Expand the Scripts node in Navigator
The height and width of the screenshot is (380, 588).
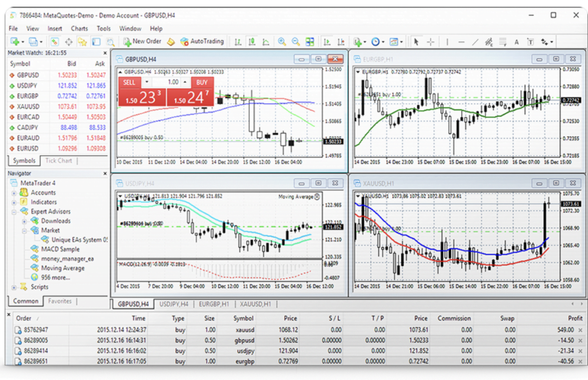click(x=14, y=288)
